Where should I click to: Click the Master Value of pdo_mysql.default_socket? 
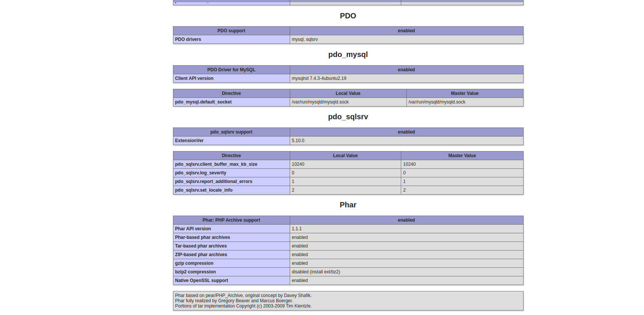(436, 102)
